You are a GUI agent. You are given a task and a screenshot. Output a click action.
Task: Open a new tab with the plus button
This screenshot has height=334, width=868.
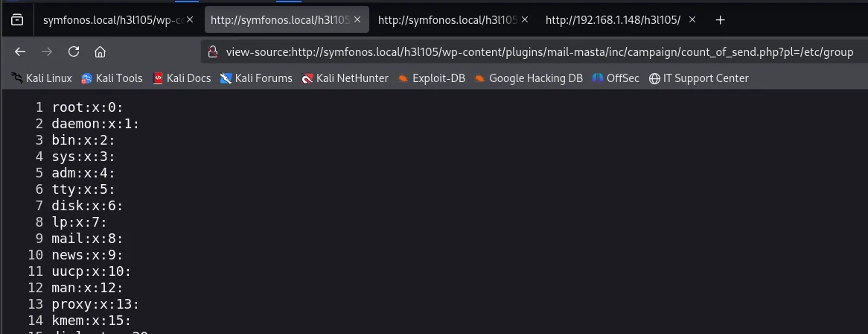click(720, 20)
